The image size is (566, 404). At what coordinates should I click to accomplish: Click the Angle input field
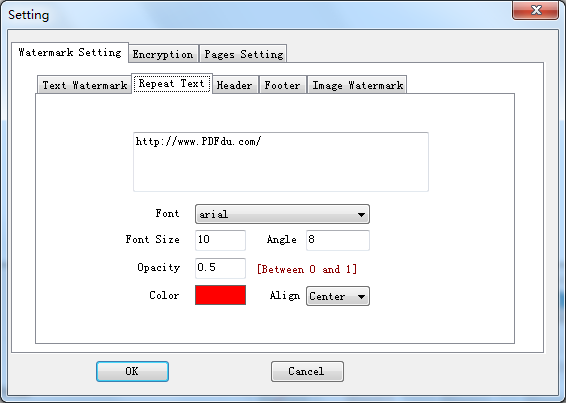pos(338,240)
